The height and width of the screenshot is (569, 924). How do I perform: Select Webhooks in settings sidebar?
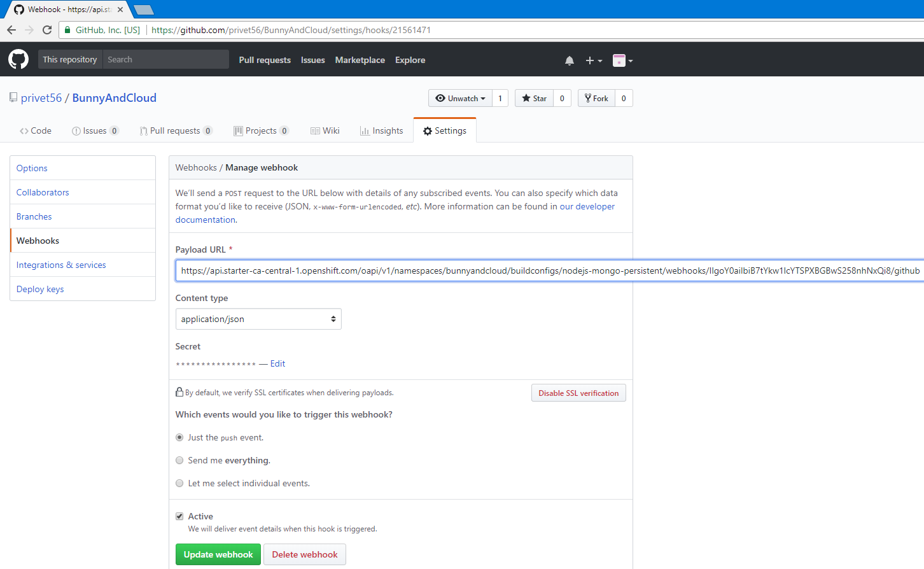(x=83, y=241)
